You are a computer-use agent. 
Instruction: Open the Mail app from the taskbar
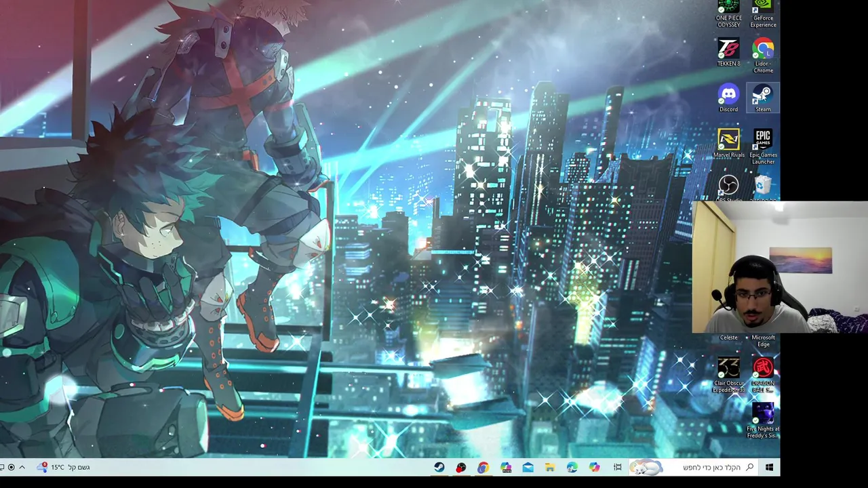click(x=528, y=467)
